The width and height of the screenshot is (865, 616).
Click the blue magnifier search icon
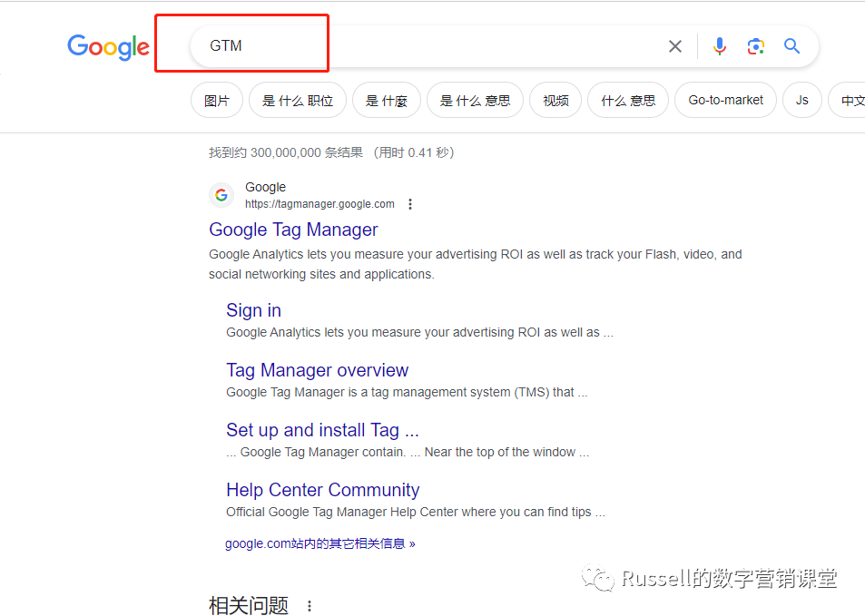[792, 46]
